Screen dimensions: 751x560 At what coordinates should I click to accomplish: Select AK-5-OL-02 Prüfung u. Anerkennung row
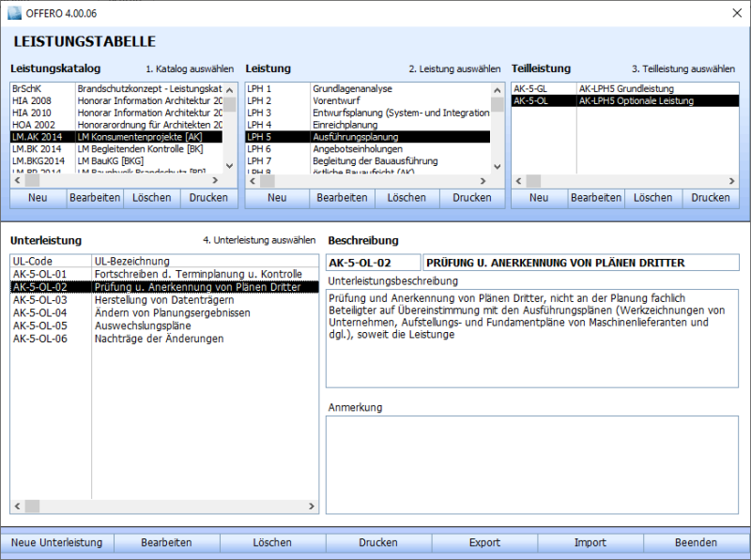164,287
